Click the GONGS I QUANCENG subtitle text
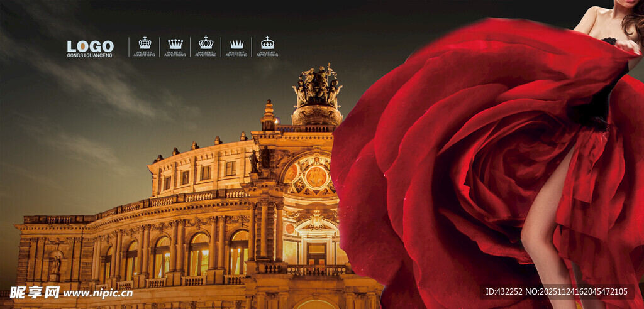This screenshot has height=309, width=644. pos(90,55)
